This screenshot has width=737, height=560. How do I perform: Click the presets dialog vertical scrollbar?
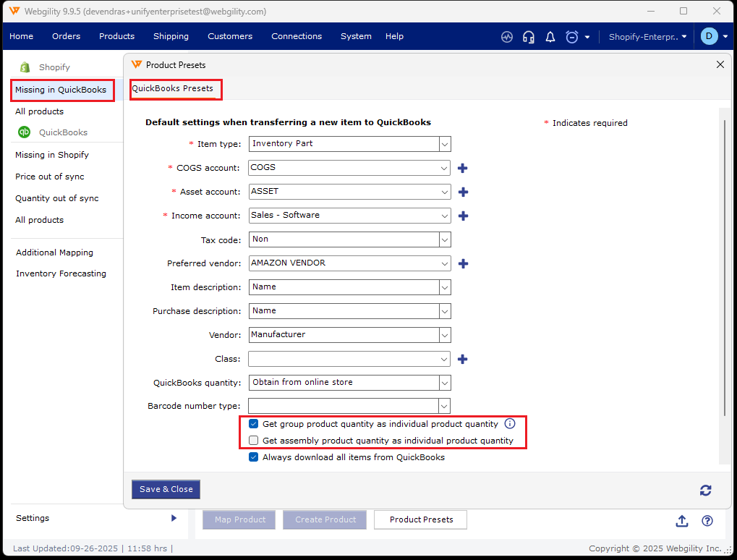click(x=724, y=268)
